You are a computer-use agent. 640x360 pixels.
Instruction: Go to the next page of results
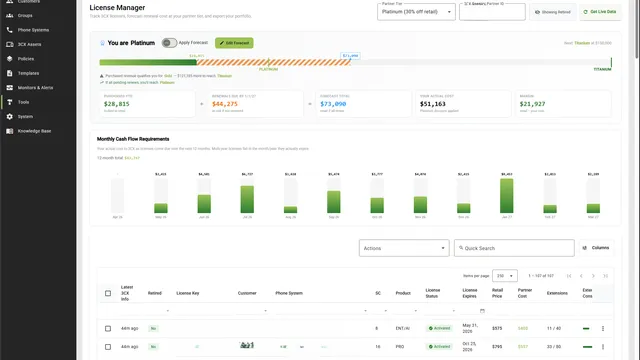(x=593, y=276)
